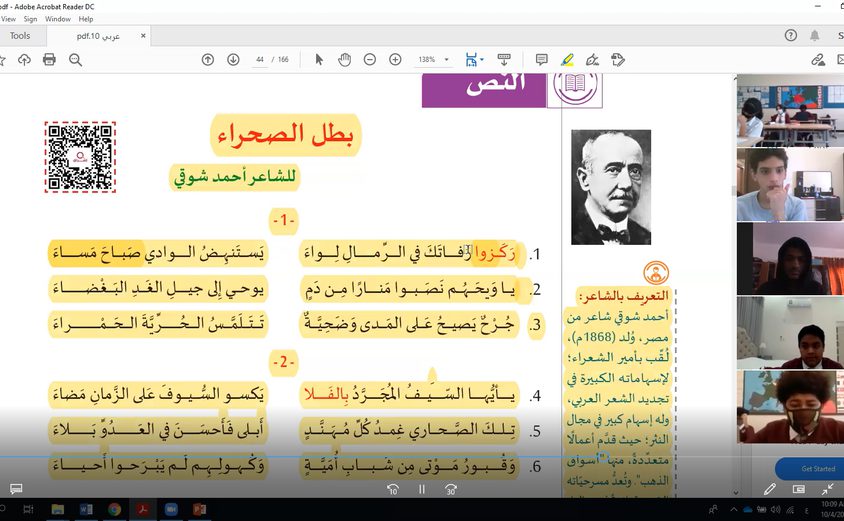
Task: Select the boy in blue shirt video
Action: pyautogui.click(x=790, y=184)
